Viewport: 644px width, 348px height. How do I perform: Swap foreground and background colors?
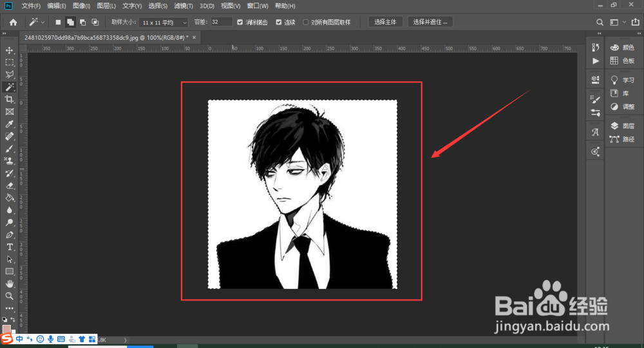[x=13, y=319]
